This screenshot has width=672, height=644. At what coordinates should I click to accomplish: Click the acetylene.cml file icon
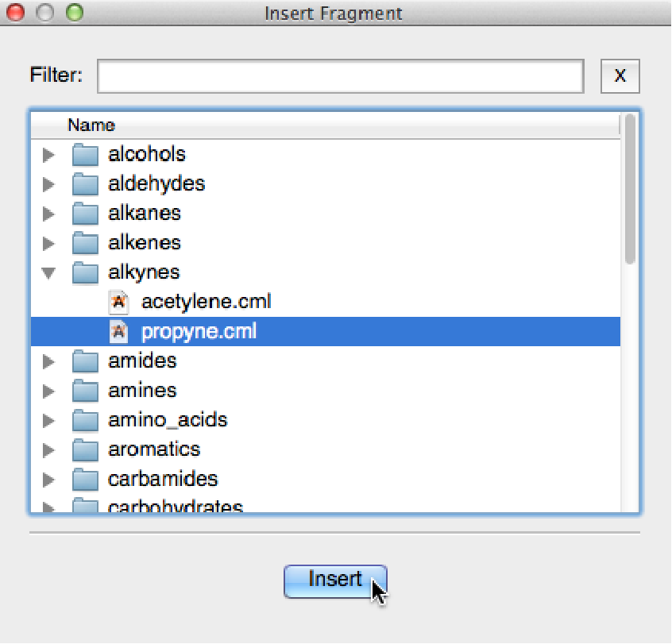coord(119,302)
